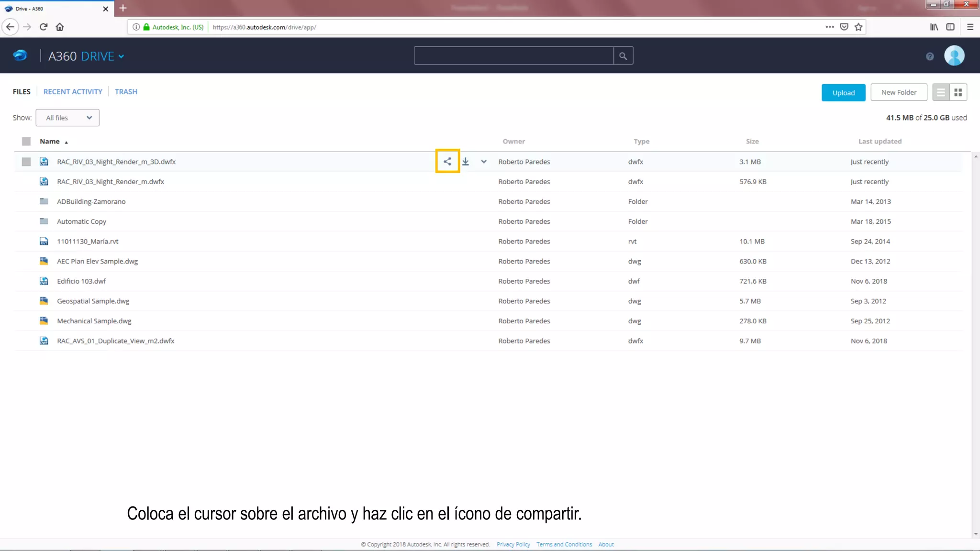Switch to FILES tab
The height and width of the screenshot is (551, 980).
click(x=22, y=91)
